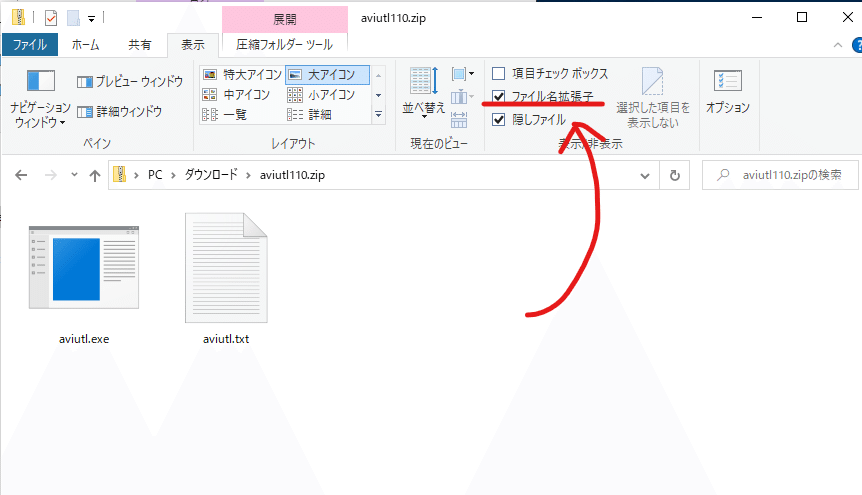This screenshot has width=862, height=495.
Task: Choose 小アイコン layout
Action: click(322, 95)
